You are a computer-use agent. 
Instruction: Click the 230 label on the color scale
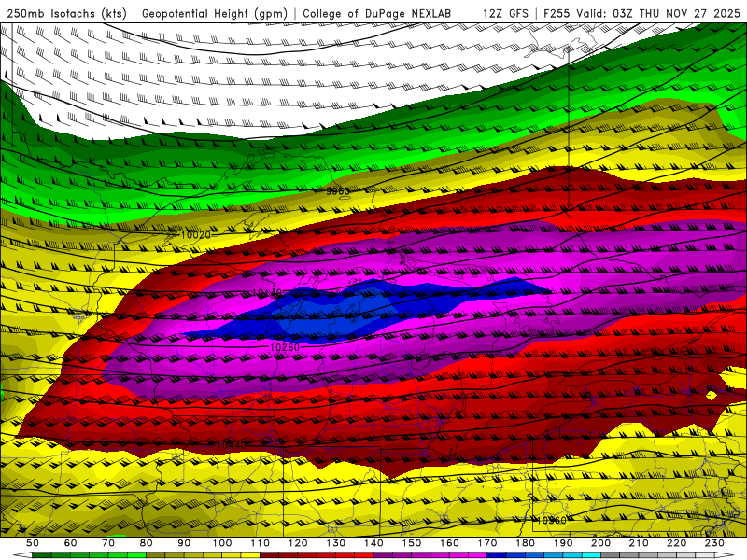click(715, 543)
